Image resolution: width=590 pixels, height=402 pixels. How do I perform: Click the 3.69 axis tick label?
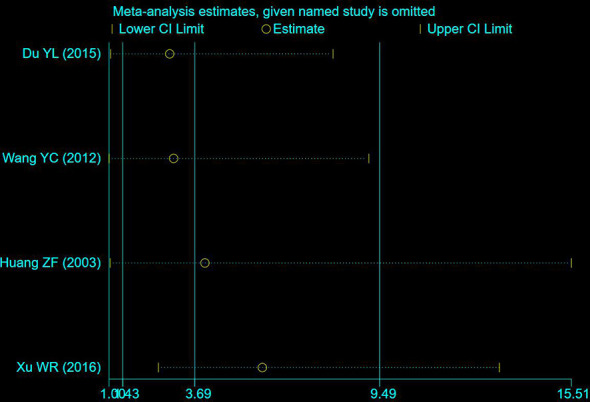click(198, 394)
